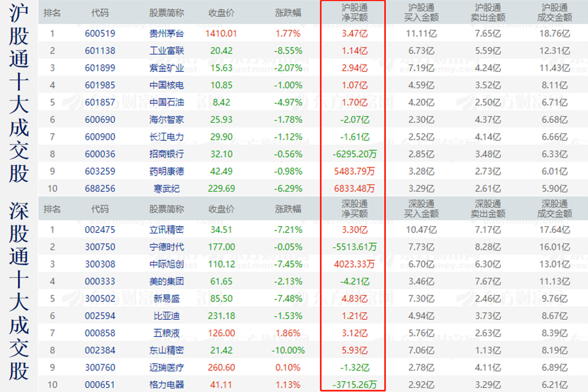Screen dimensions: 588x392
Task: Click the 深股通买入金额 column header
Action: tap(421, 209)
